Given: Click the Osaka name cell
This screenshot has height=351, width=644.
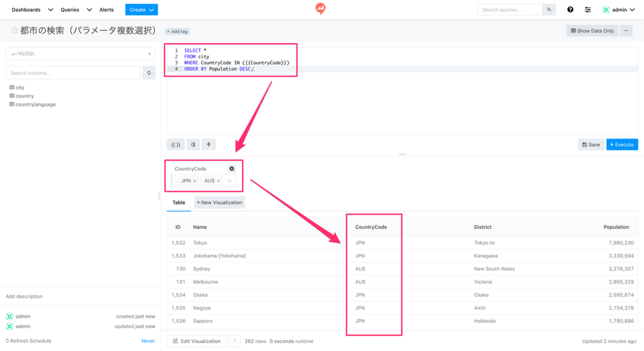Looking at the screenshot, I should (x=201, y=295).
